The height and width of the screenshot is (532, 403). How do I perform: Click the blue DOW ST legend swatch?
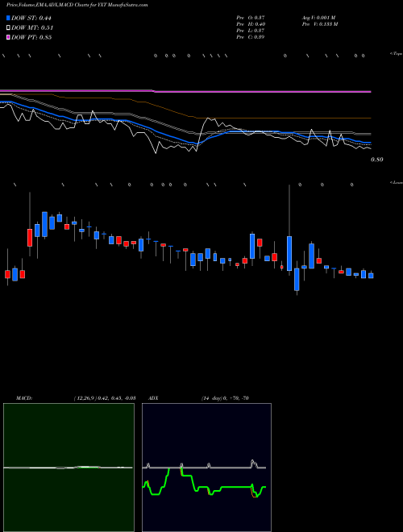pyautogui.click(x=8, y=18)
